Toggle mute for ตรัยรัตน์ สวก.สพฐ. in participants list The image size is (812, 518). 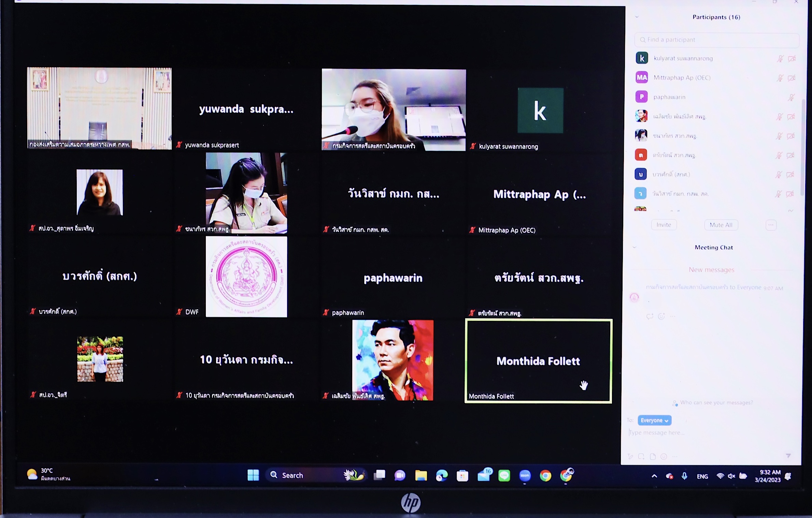[779, 156]
